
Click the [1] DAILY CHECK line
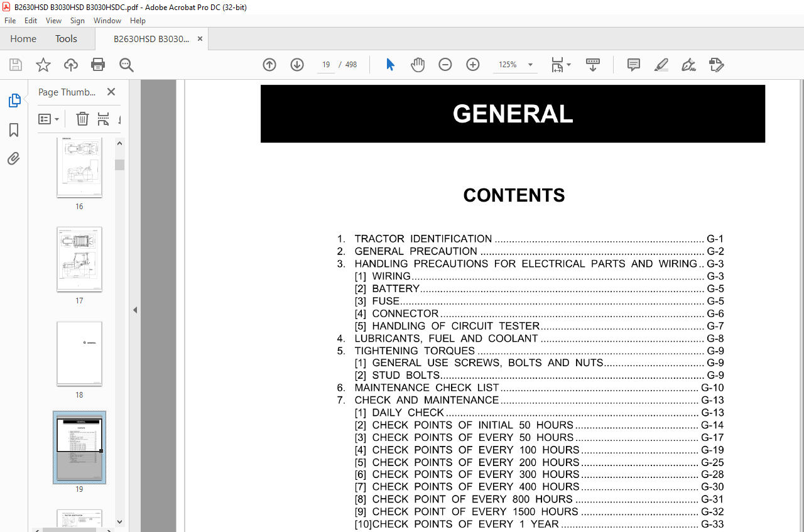click(539, 413)
